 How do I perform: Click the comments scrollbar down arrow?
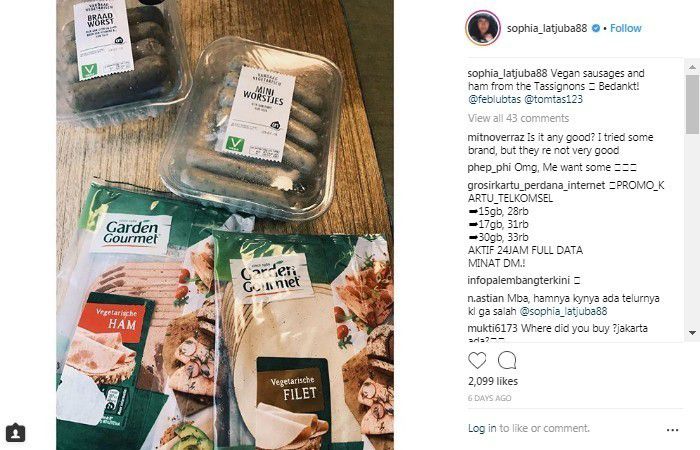pos(692,333)
